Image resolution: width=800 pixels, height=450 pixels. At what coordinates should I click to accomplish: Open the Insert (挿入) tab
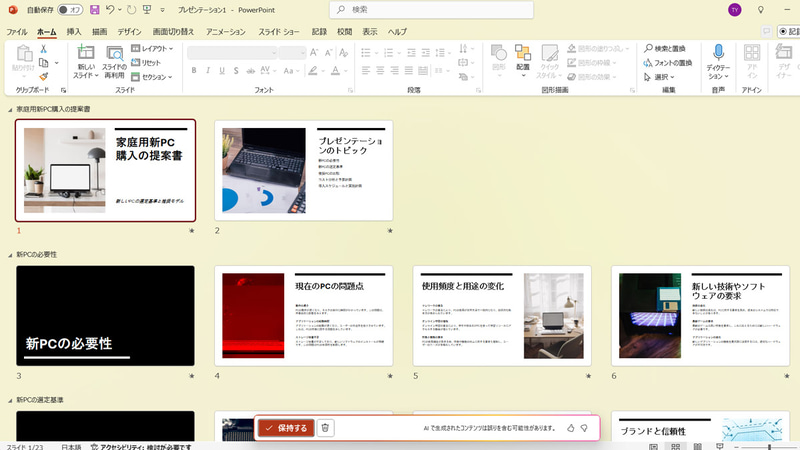click(73, 32)
